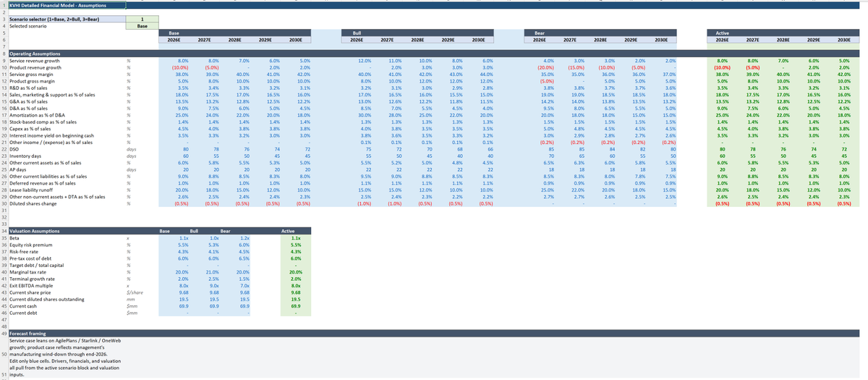The height and width of the screenshot is (380, 868).
Task: Select 'Interest income yield on beginning cash' label
Action: pos(50,135)
